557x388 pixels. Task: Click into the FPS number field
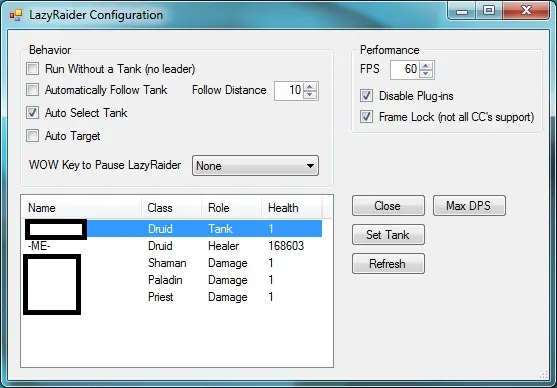coord(405,70)
